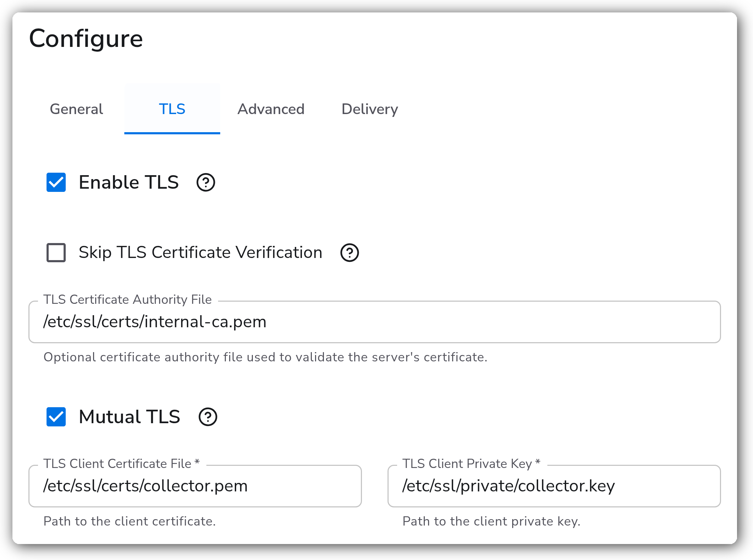Open the Advanced tab
The height and width of the screenshot is (560, 753).
(271, 109)
